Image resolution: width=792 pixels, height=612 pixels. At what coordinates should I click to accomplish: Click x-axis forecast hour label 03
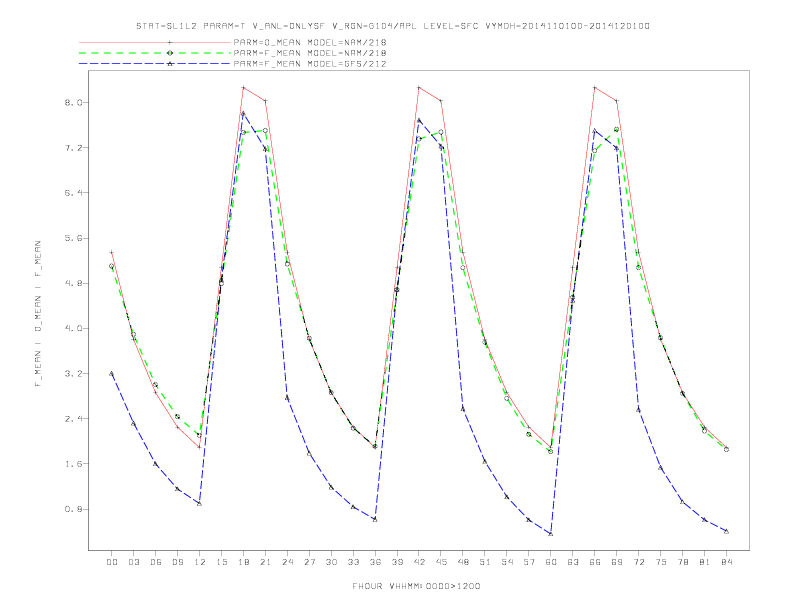[133, 562]
